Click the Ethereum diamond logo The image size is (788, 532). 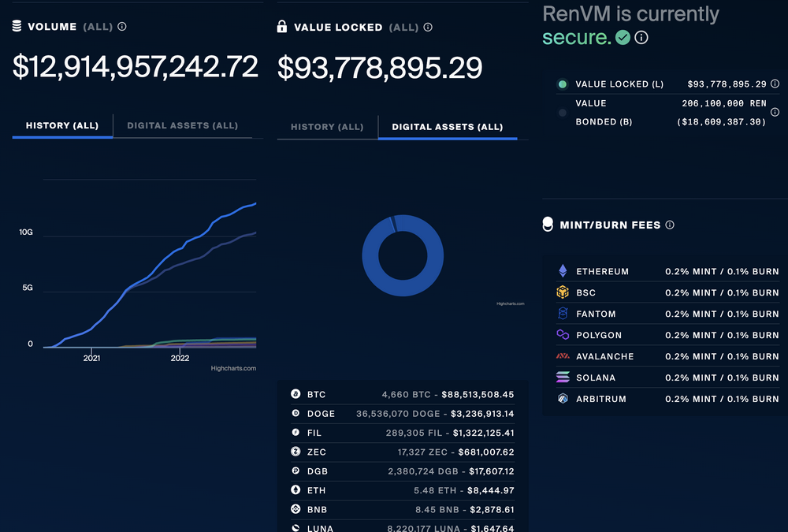coord(563,271)
